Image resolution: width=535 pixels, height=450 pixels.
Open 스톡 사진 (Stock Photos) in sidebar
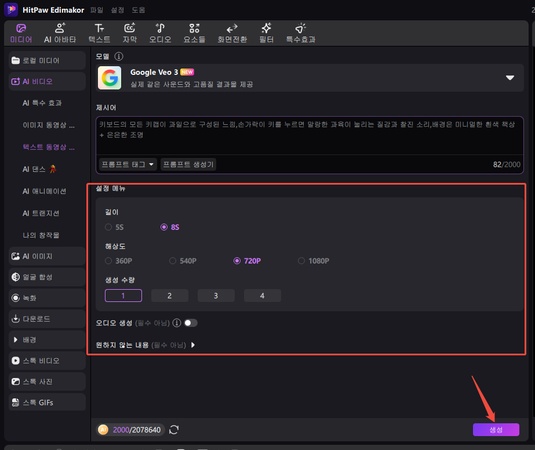tap(47, 381)
